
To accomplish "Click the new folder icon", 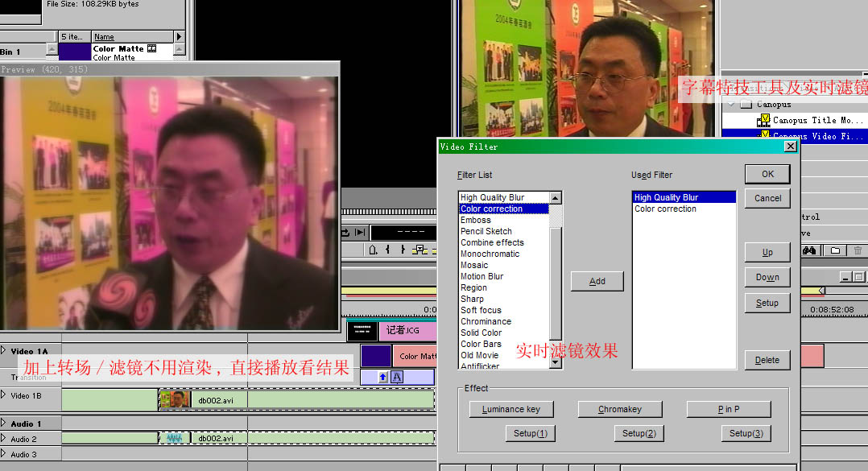I will (835, 250).
